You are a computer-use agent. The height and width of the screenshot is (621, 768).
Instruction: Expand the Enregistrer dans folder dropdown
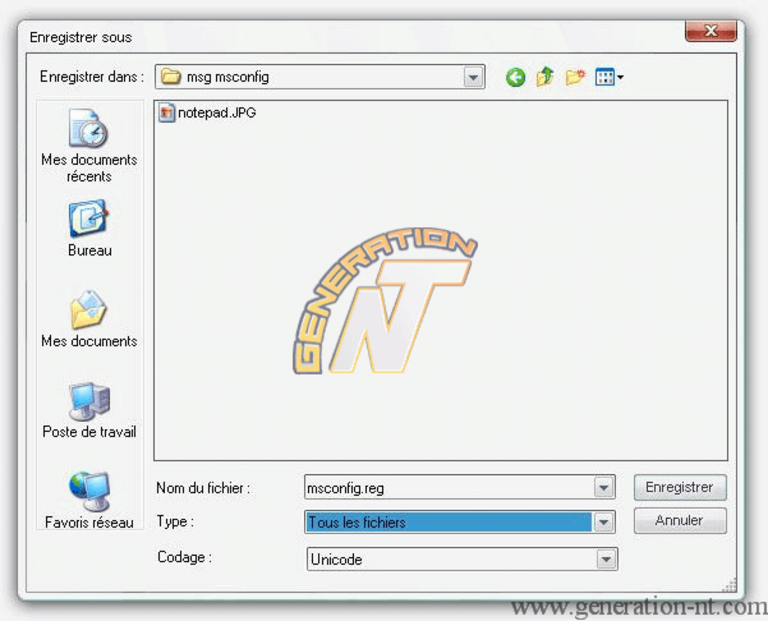pyautogui.click(x=473, y=77)
